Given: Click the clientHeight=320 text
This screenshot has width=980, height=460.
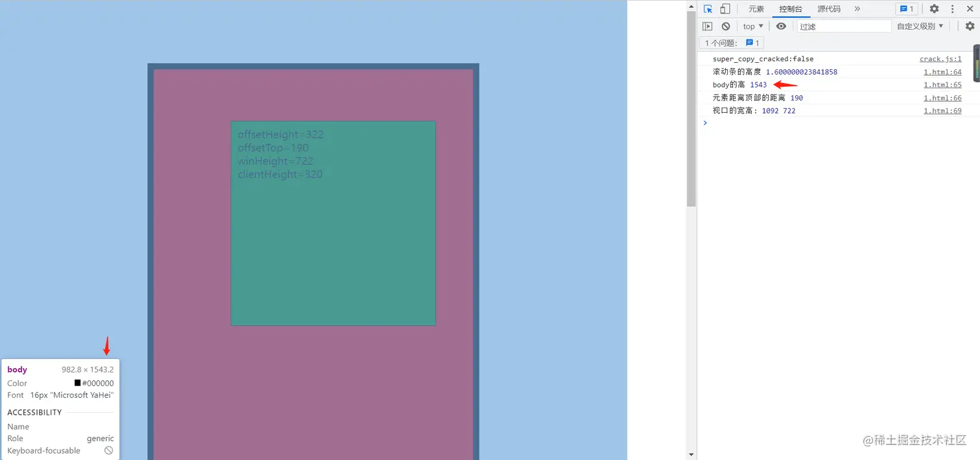Looking at the screenshot, I should click(x=280, y=174).
